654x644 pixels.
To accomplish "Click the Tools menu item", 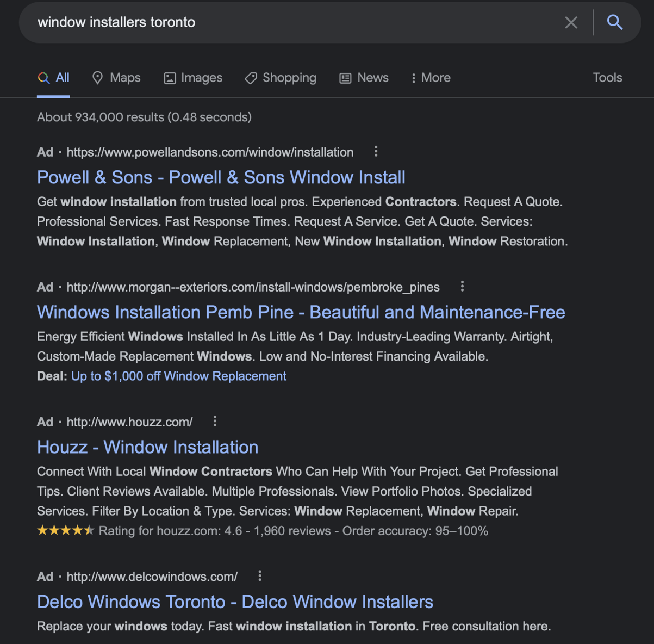I will [607, 78].
